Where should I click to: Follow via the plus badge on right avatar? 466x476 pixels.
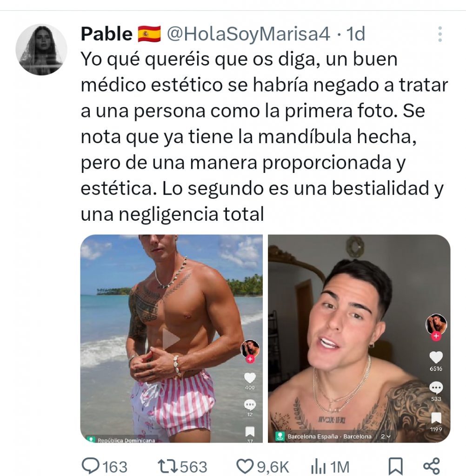click(436, 336)
